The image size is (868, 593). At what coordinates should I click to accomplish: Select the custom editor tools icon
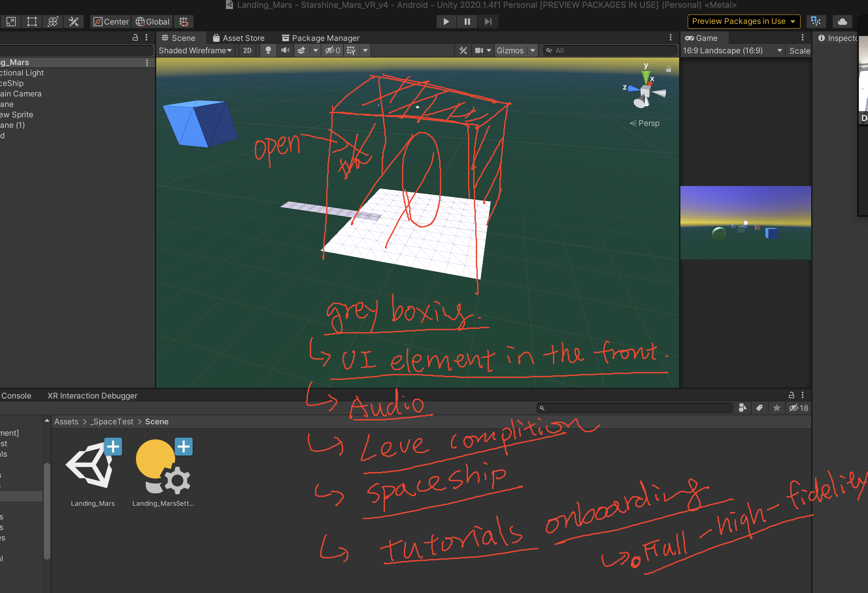tap(74, 22)
